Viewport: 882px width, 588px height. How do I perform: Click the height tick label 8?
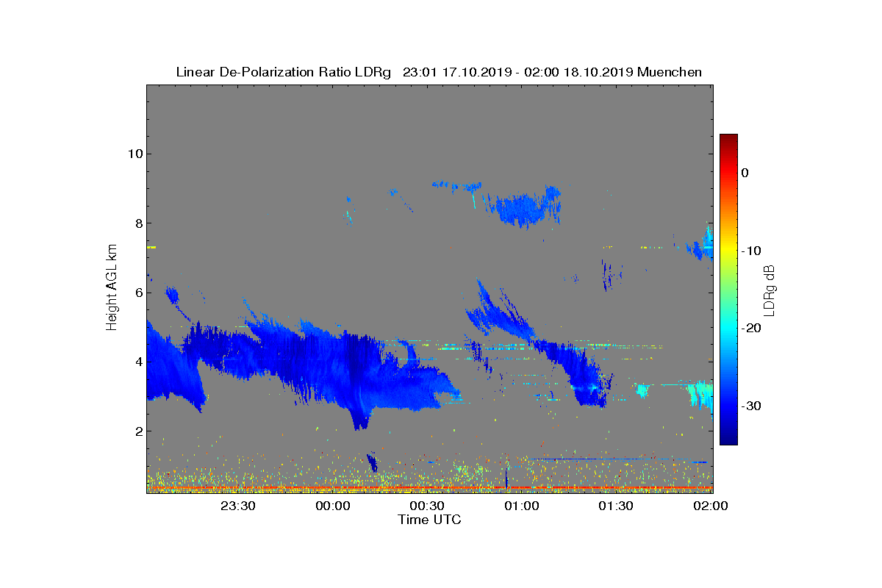click(x=139, y=223)
